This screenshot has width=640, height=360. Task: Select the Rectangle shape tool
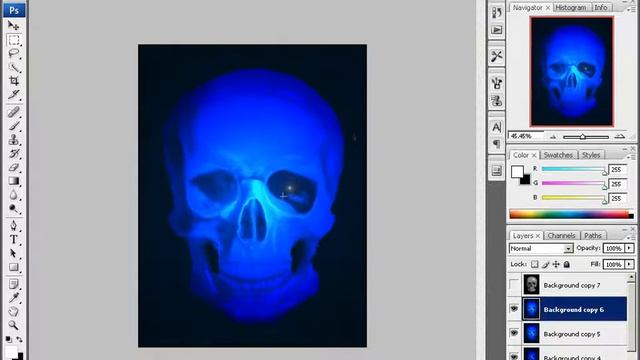point(13,267)
